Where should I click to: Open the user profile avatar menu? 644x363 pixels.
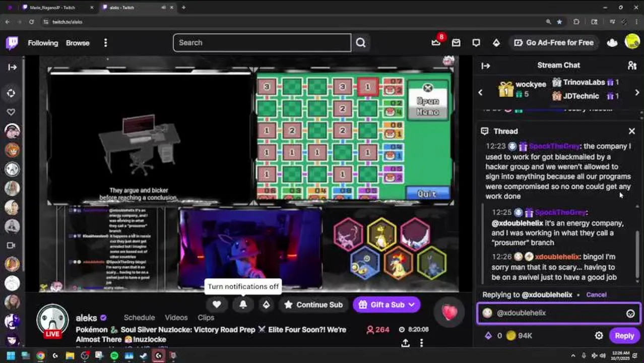click(x=632, y=42)
